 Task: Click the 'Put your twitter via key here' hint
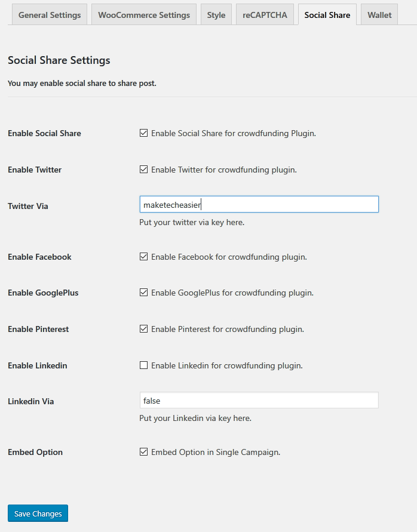189,222
